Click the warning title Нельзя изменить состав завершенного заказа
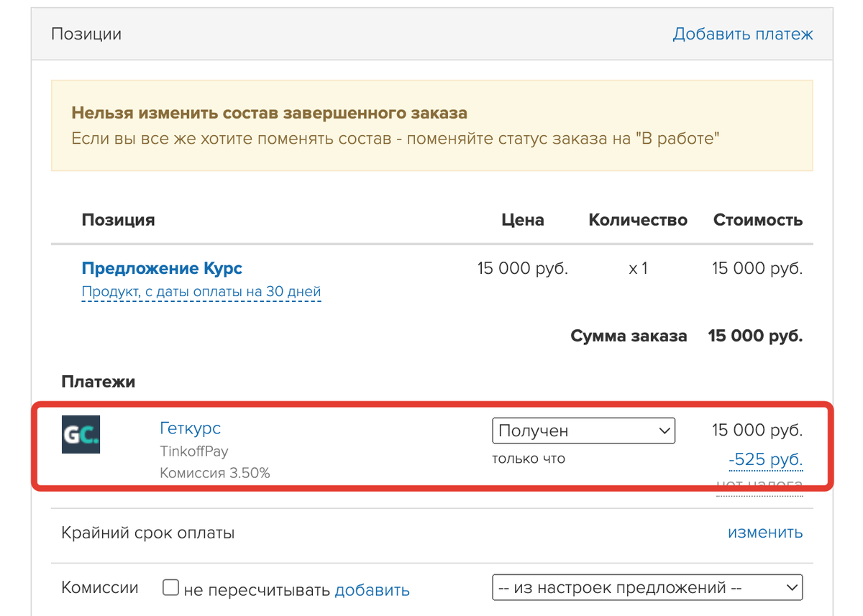 click(x=270, y=113)
